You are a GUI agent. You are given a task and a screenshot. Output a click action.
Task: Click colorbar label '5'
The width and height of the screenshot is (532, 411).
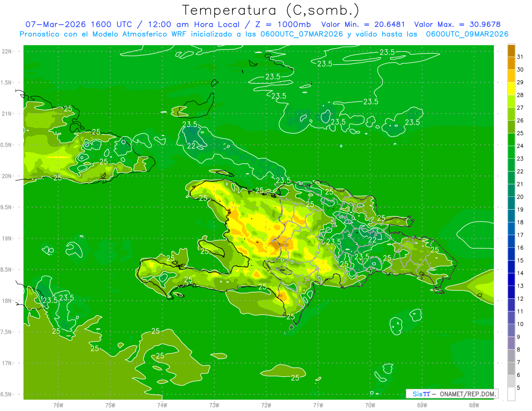(519, 388)
